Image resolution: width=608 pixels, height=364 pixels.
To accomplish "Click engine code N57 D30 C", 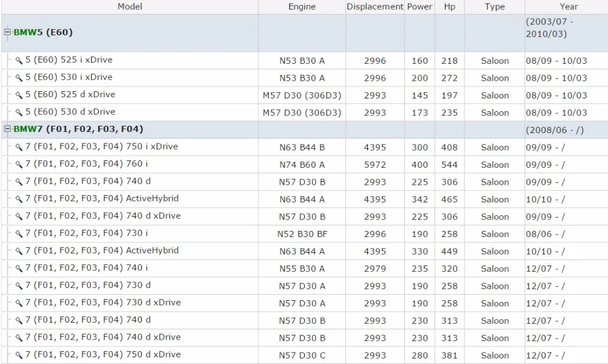I will (302, 355).
